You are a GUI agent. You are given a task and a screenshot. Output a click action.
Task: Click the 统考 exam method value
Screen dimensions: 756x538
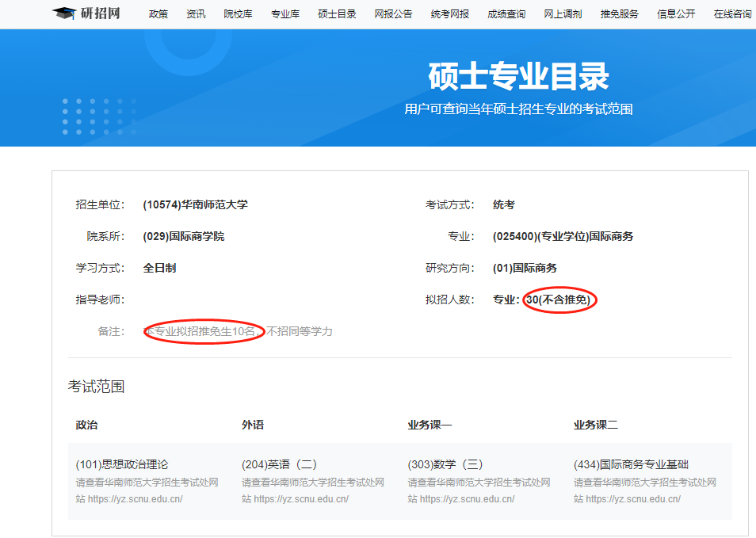pos(504,204)
